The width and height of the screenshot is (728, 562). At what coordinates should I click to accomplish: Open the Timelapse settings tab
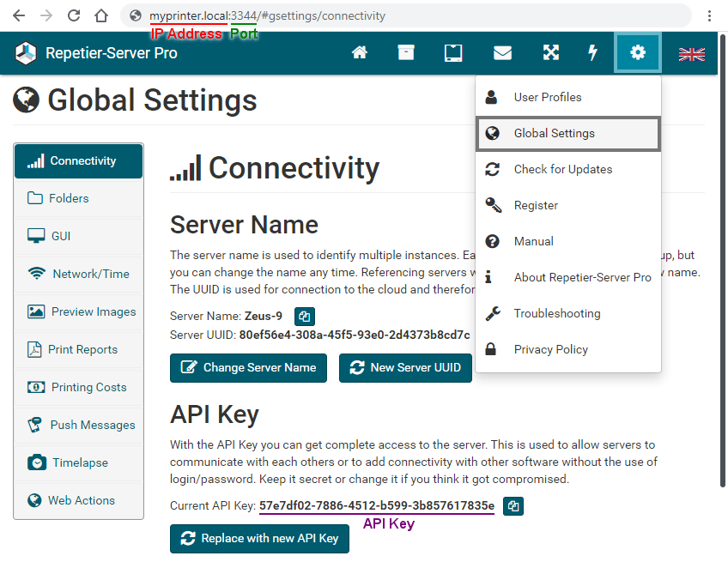pos(79,462)
